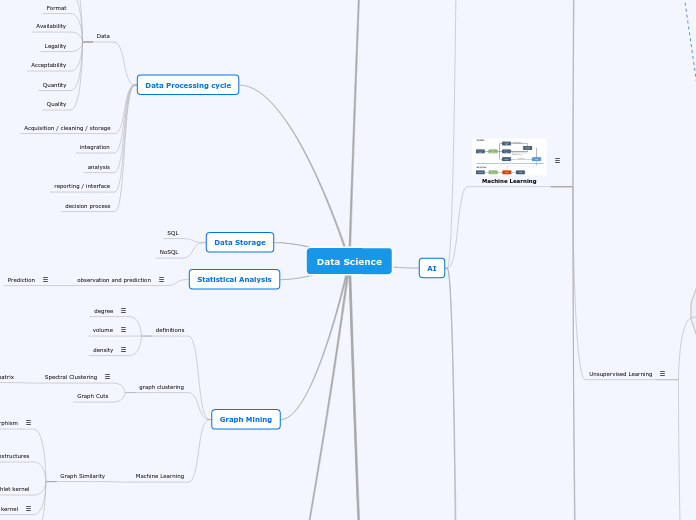The height and width of the screenshot is (520, 696).
Task: Select the decision process subtopic
Action: pos(87,206)
